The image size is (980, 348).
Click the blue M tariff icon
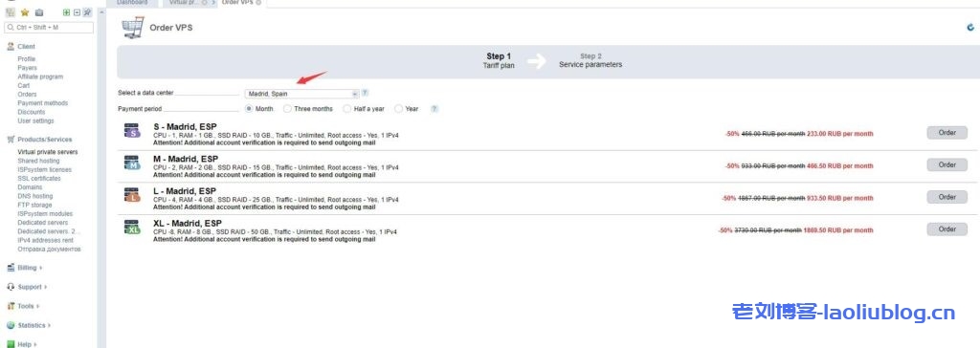(132, 163)
